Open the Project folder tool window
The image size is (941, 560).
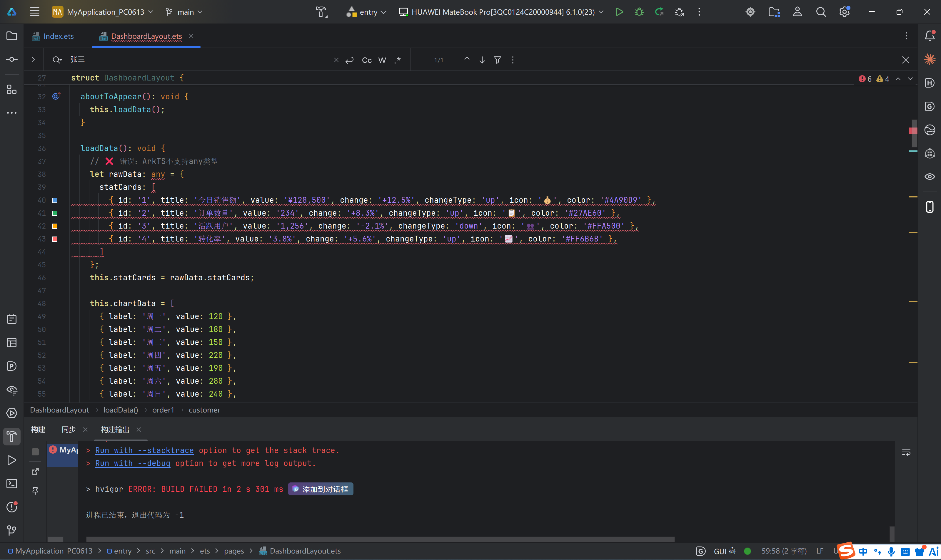click(12, 36)
